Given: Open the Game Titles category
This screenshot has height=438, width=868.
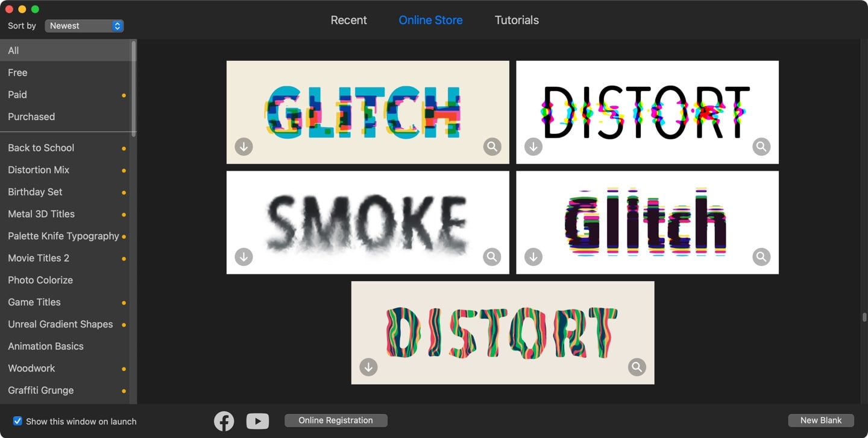Looking at the screenshot, I should coord(65,302).
